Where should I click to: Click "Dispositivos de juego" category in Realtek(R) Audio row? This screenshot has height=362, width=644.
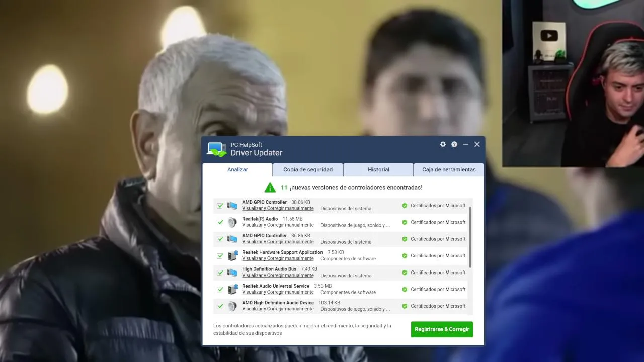(x=355, y=225)
